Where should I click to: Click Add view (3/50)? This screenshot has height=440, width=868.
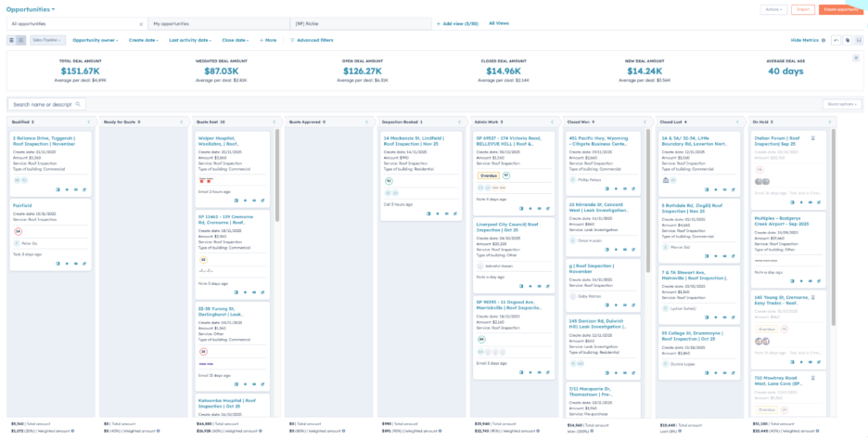pos(457,24)
